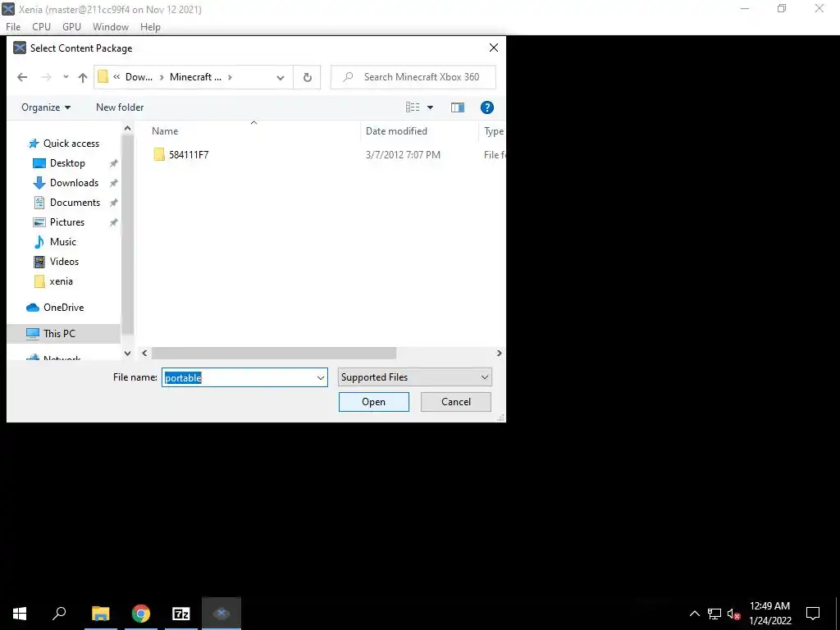This screenshot has height=630, width=840.
Task: Open the Supported Files type dropdown
Action: [x=414, y=377]
